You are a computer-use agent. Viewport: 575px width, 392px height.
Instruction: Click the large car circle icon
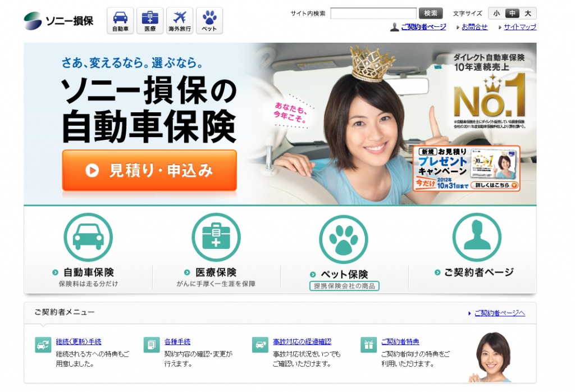click(88, 237)
